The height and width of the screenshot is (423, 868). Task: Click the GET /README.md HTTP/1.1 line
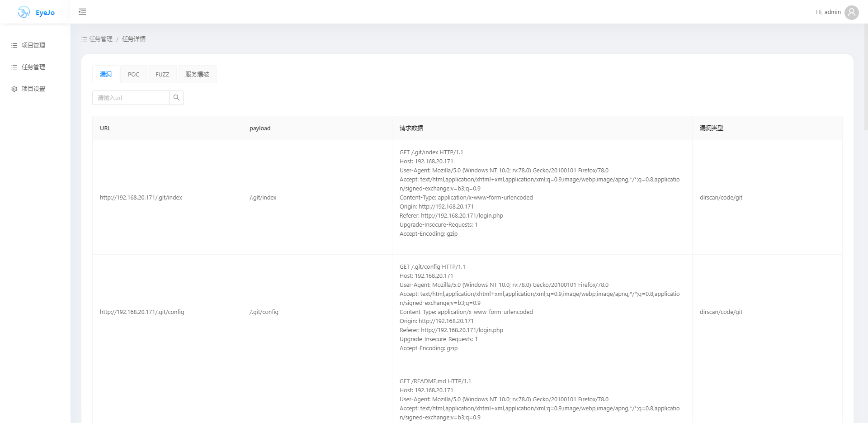pyautogui.click(x=435, y=381)
